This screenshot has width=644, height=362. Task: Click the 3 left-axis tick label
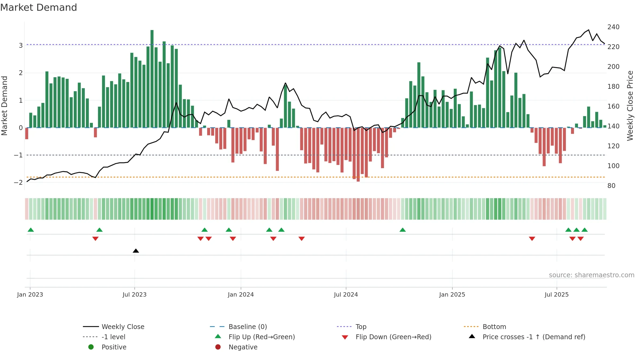[21, 46]
